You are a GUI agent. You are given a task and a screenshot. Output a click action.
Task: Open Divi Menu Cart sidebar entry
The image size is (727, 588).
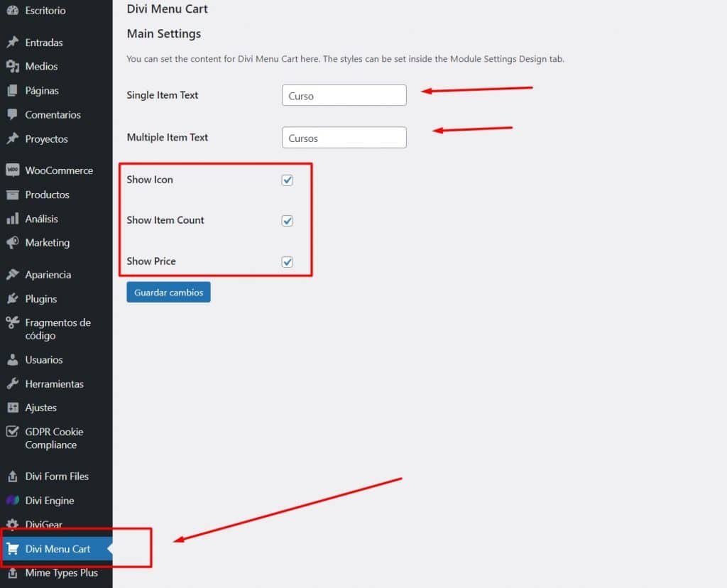point(56,548)
